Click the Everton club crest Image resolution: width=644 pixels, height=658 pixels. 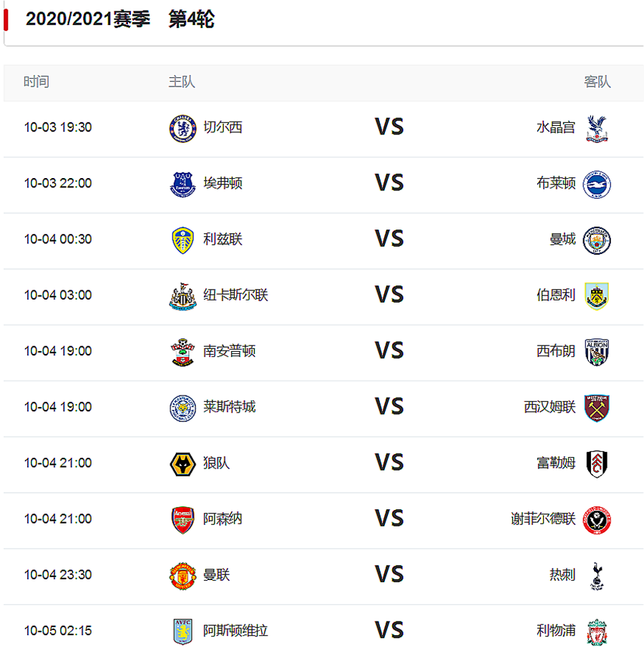[x=182, y=183]
